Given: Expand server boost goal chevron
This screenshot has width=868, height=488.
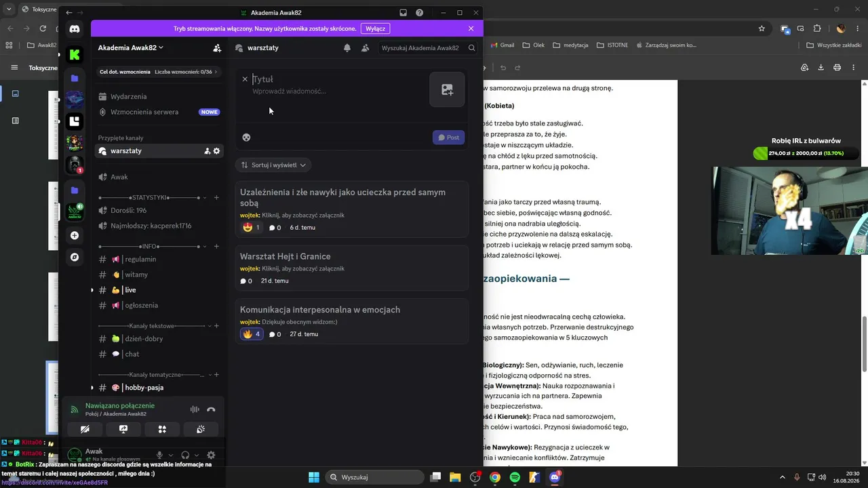Looking at the screenshot, I should click(x=216, y=72).
